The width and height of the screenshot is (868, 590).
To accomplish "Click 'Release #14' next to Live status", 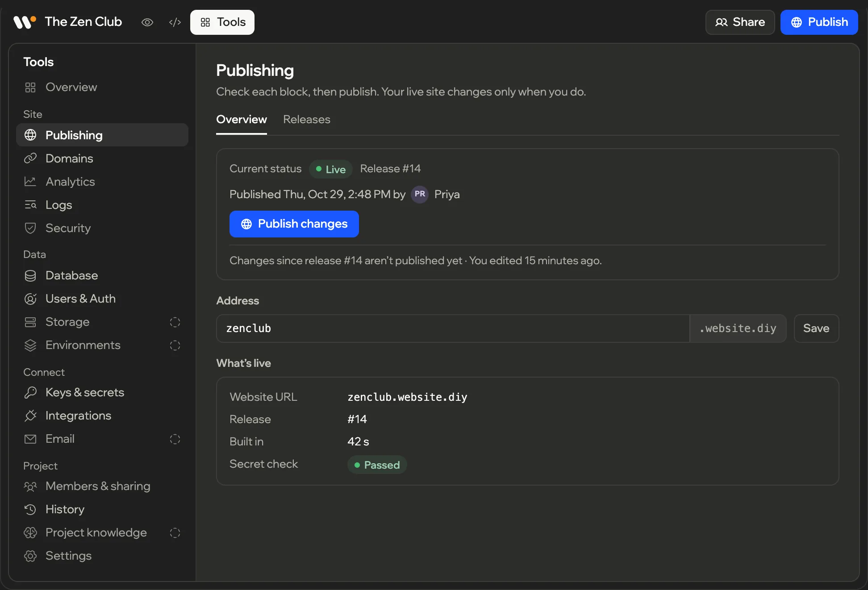I will (x=390, y=169).
